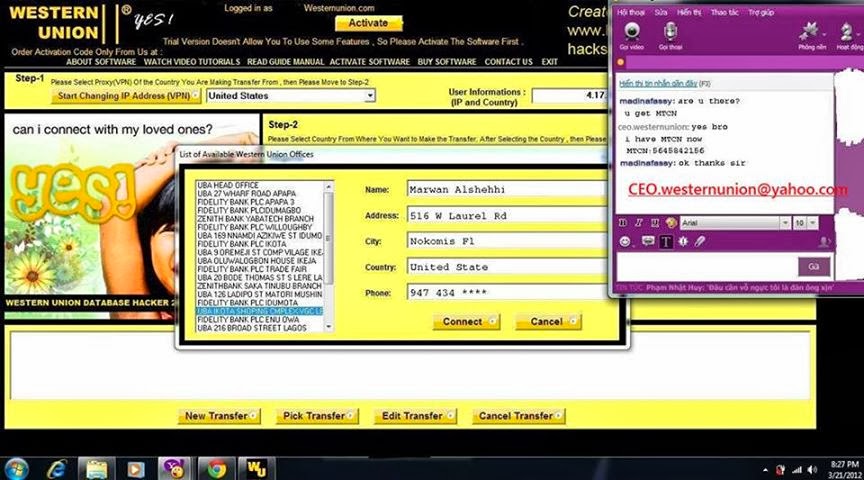Open Google Chrome from the taskbar
Image resolution: width=864 pixels, height=480 pixels.
[x=217, y=470]
